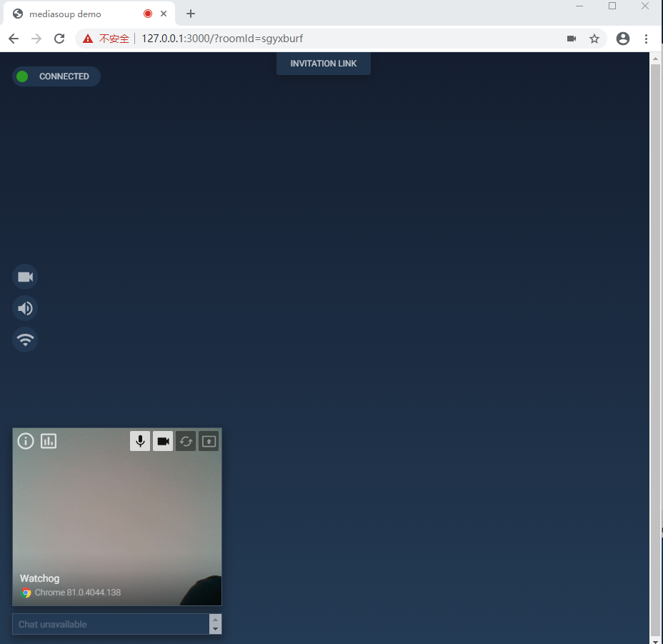Disable the webcam toggle on the video panel
Screen dimensions: 663x644
[163, 441]
